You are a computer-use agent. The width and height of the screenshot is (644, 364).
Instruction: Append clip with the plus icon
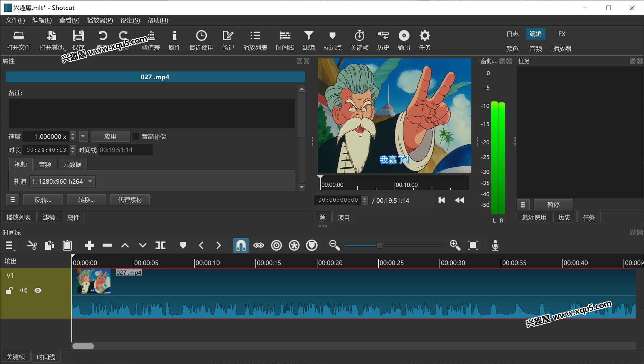(x=89, y=245)
